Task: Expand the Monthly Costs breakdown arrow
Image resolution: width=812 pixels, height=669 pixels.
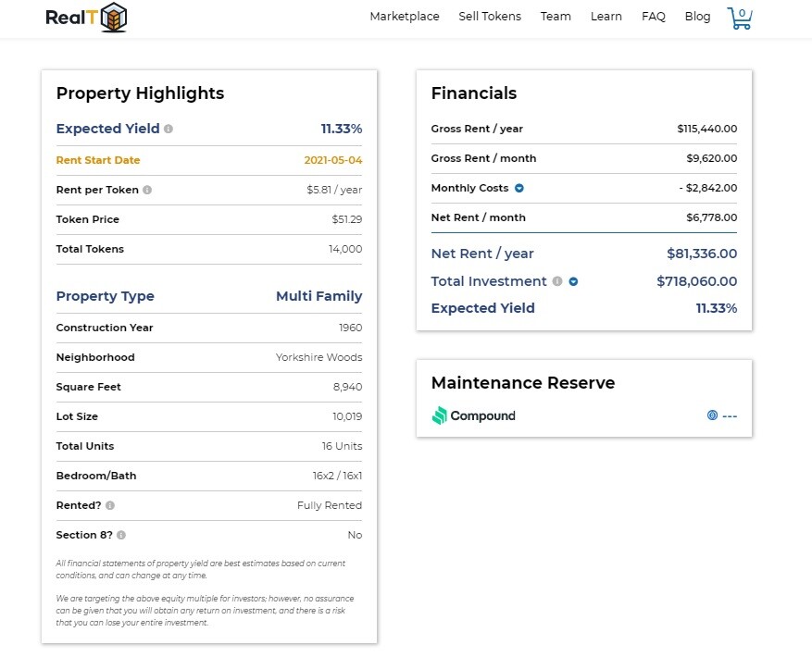Action: tap(518, 189)
